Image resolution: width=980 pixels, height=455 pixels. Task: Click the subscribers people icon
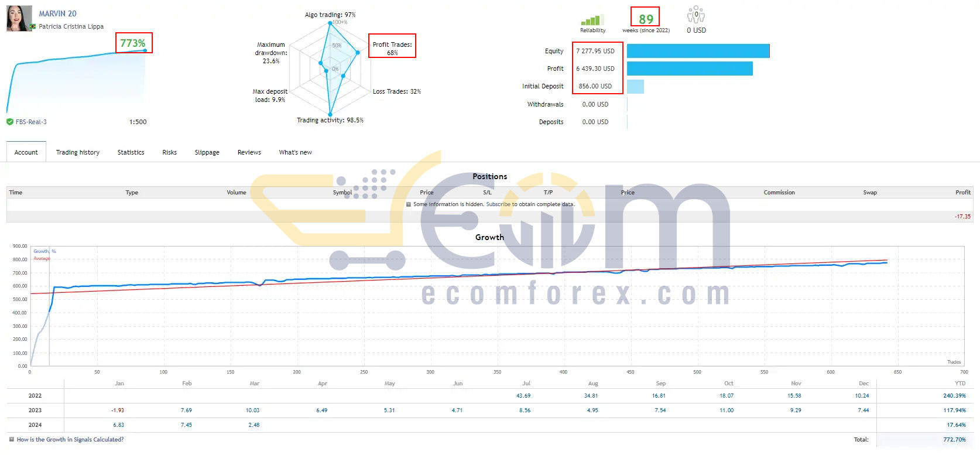coord(696,15)
